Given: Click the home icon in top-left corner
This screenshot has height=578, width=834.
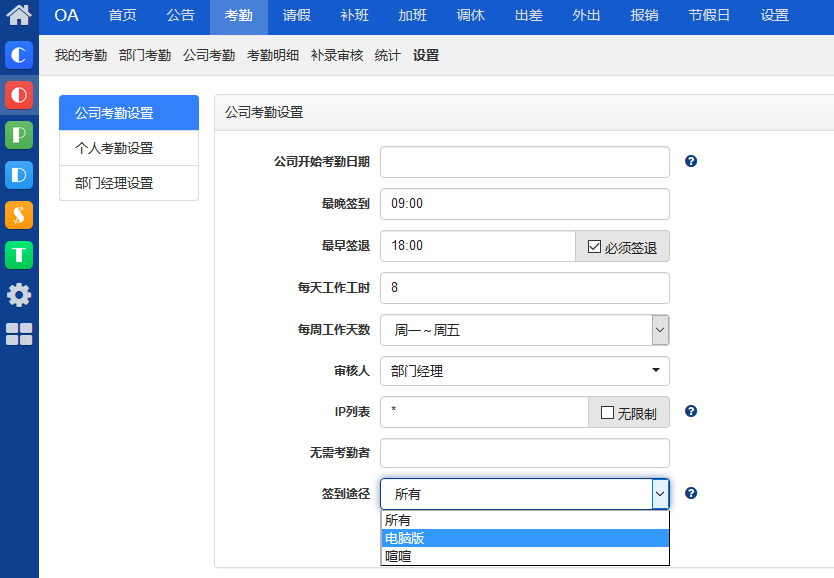Looking at the screenshot, I should [x=19, y=15].
